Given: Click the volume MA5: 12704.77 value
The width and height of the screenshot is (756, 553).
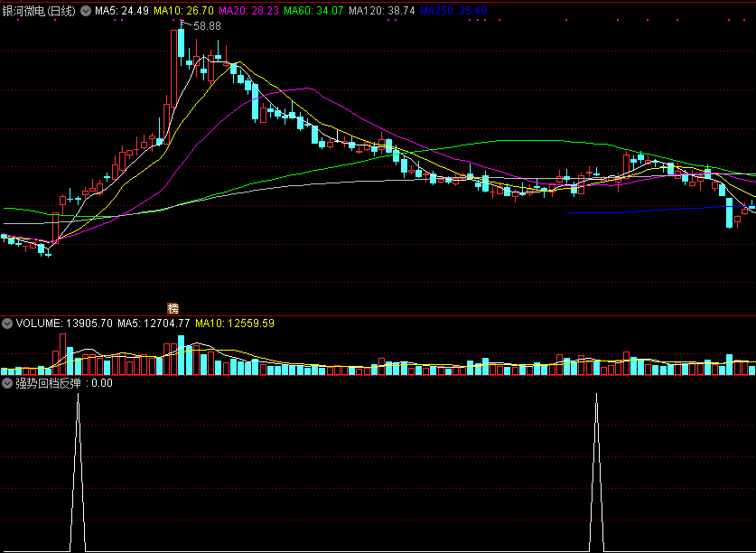Looking at the screenshot, I should [x=154, y=323].
